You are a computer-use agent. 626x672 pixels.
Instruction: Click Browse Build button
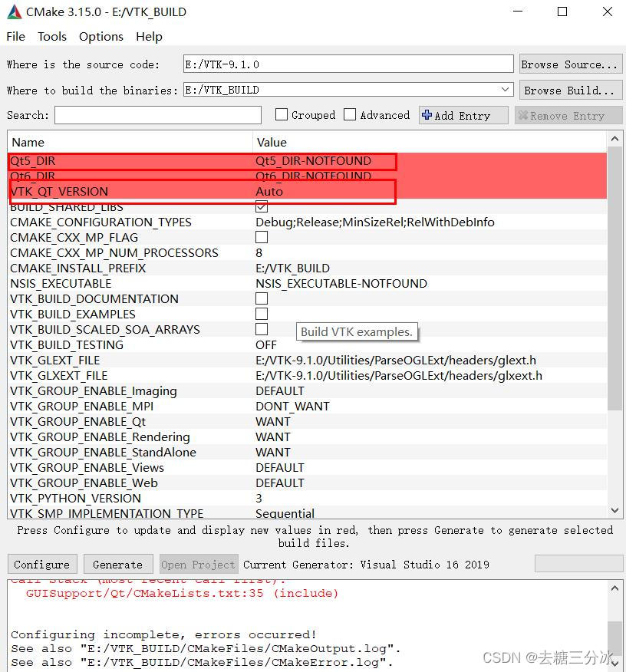[570, 91]
